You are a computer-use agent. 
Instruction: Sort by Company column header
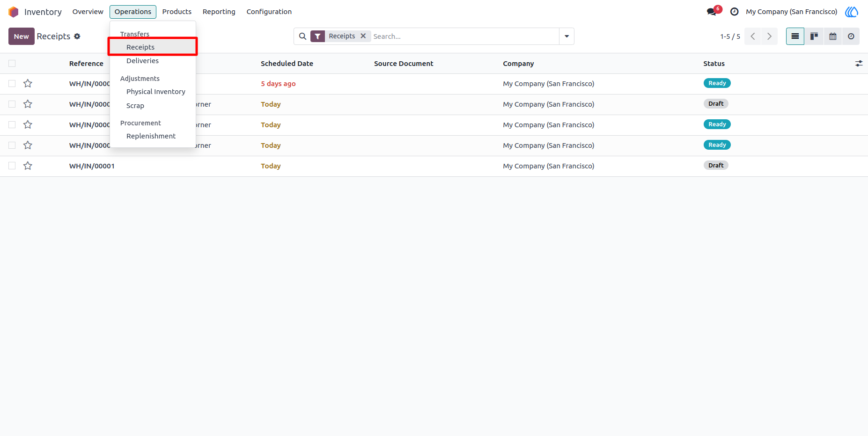[x=518, y=64]
